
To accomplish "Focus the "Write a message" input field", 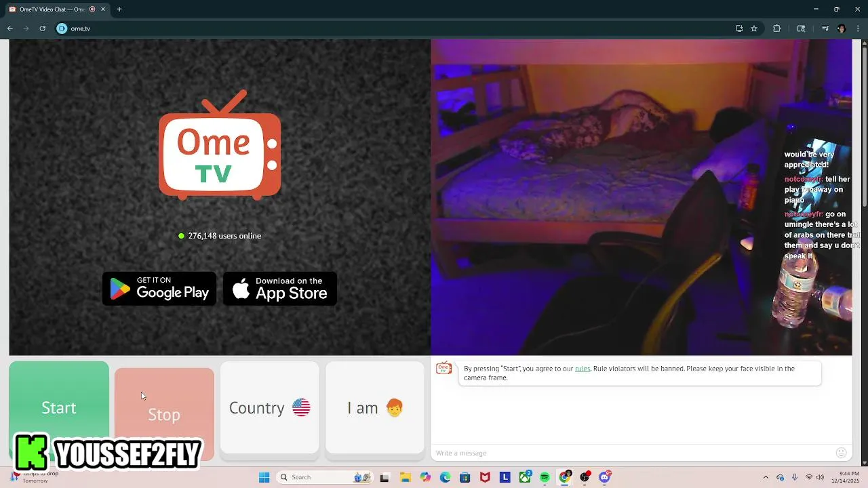I will point(634,453).
